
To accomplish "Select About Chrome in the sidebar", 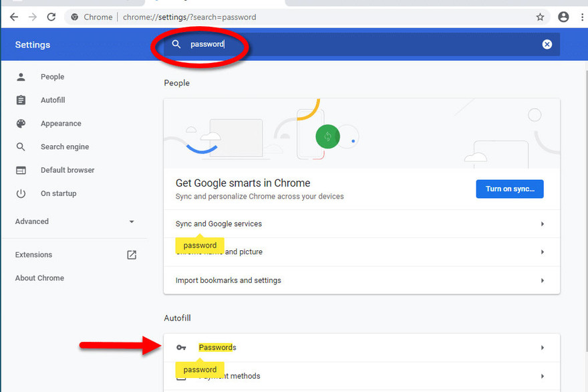I will [x=39, y=278].
